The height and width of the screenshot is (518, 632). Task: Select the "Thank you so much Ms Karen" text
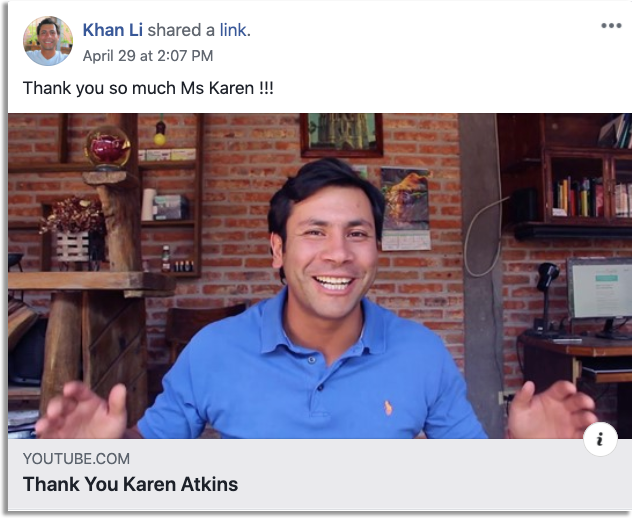[x=148, y=88]
